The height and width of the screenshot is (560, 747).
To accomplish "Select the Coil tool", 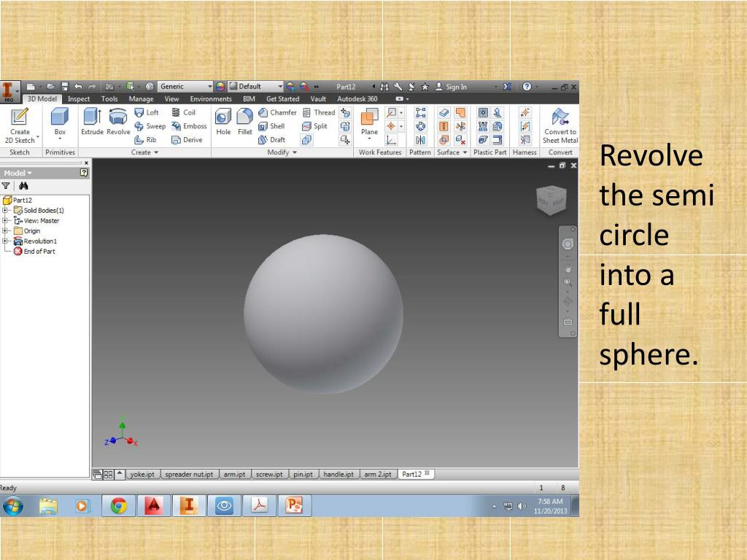I will point(183,112).
